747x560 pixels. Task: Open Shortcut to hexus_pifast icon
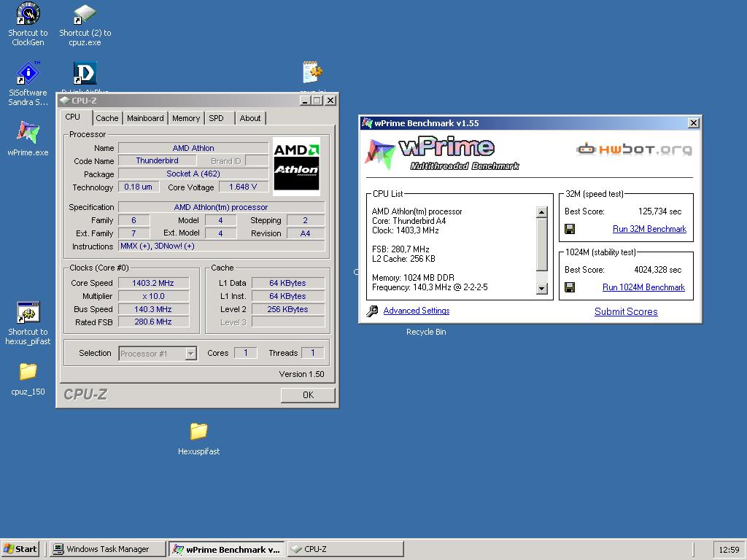[28, 323]
